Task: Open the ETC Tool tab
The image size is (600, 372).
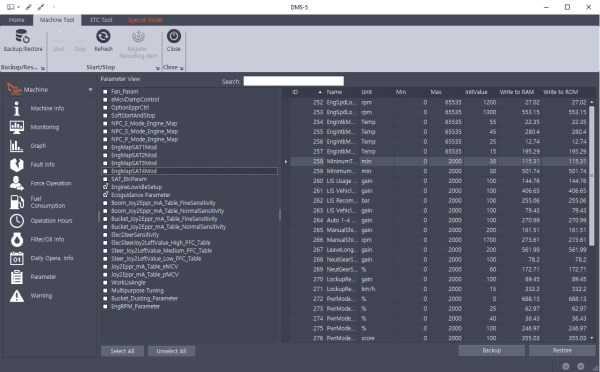Action: [x=101, y=20]
